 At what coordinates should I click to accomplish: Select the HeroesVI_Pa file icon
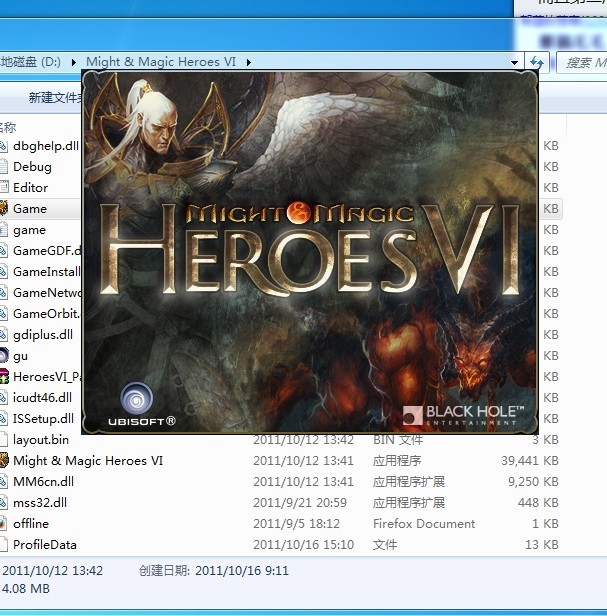4,377
